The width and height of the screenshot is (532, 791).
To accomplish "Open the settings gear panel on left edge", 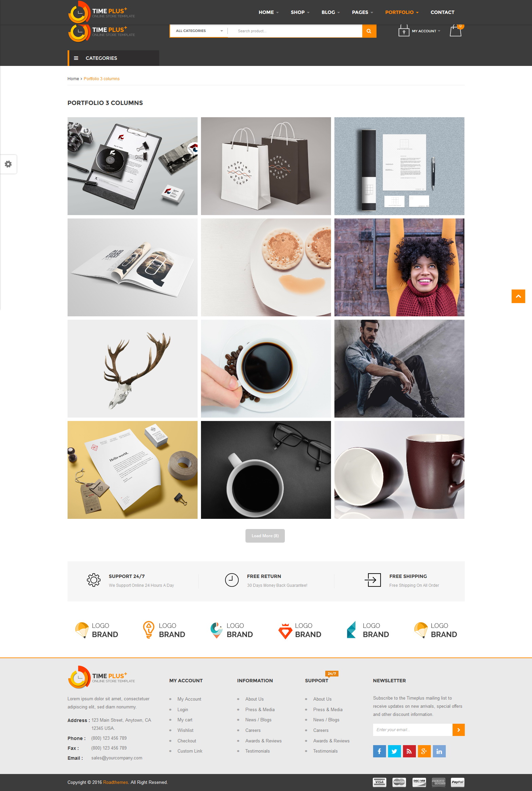I will [x=8, y=164].
